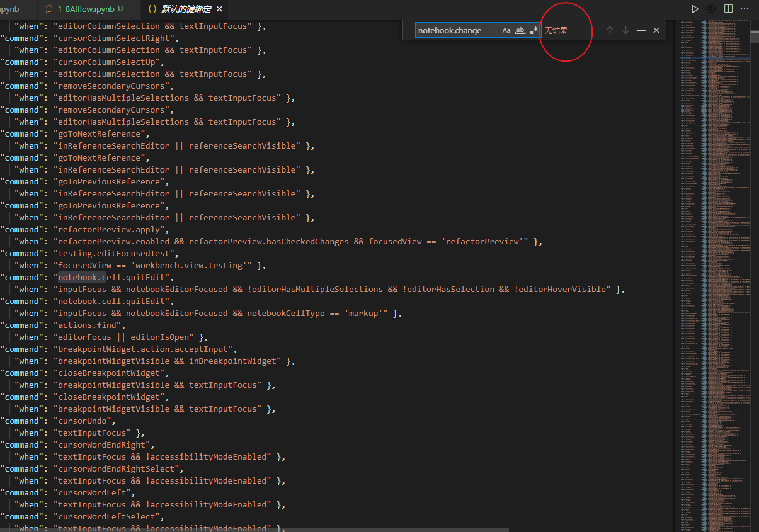Click the record keys circle icon
This screenshot has width=759, height=532.
[x=710, y=9]
